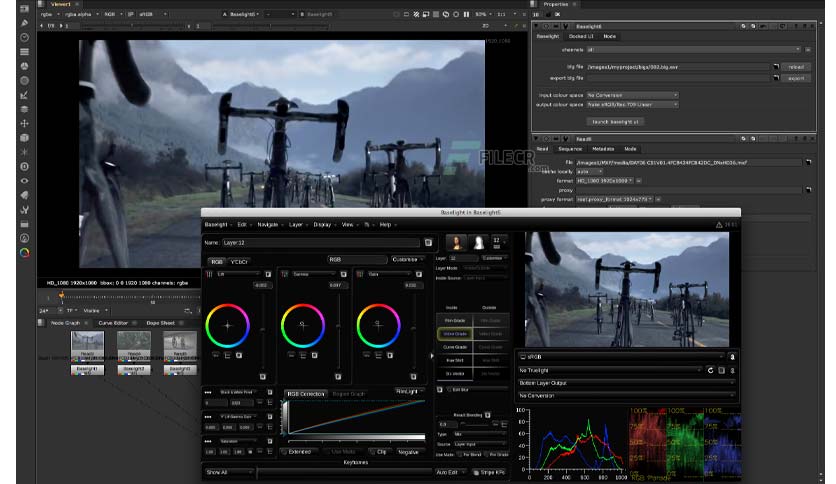The width and height of the screenshot is (836, 484).
Task: Open the Display menu in Baselight
Action: click(x=324, y=225)
